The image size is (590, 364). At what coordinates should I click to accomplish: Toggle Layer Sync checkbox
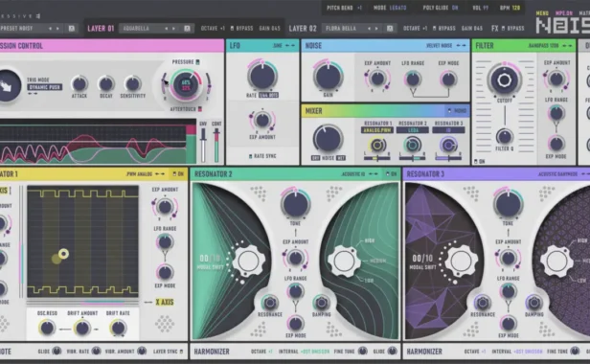[181, 352]
